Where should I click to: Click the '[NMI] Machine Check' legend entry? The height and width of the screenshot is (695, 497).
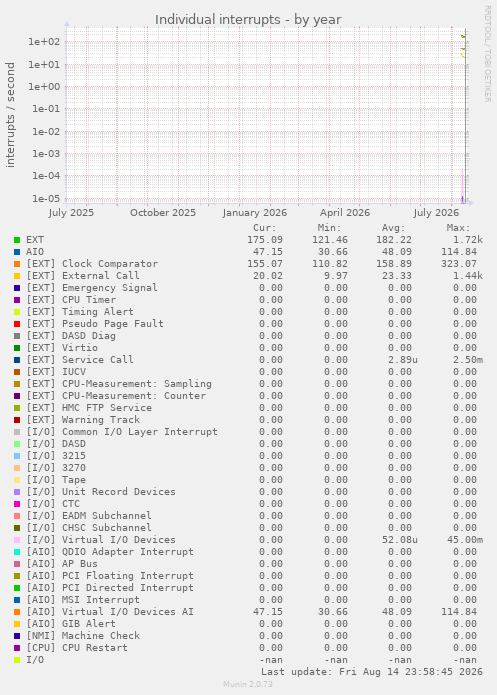[x=83, y=635]
